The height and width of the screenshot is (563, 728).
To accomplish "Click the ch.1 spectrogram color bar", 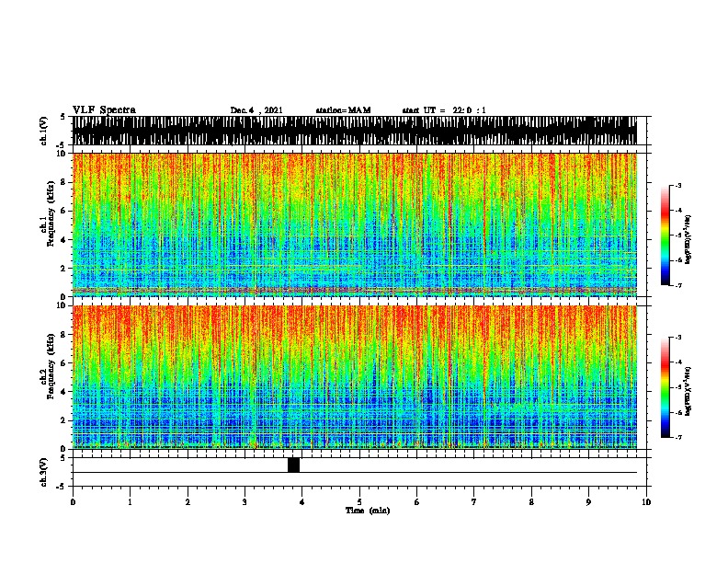I will pos(665,236).
